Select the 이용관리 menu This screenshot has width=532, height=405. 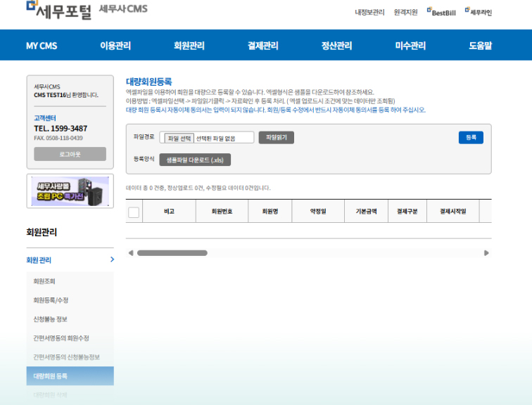115,46
